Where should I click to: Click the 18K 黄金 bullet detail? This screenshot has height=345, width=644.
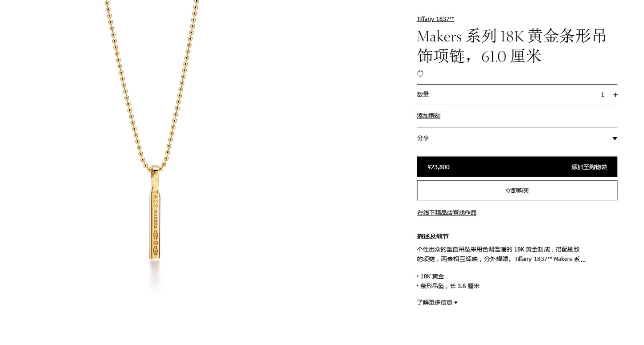432,276
